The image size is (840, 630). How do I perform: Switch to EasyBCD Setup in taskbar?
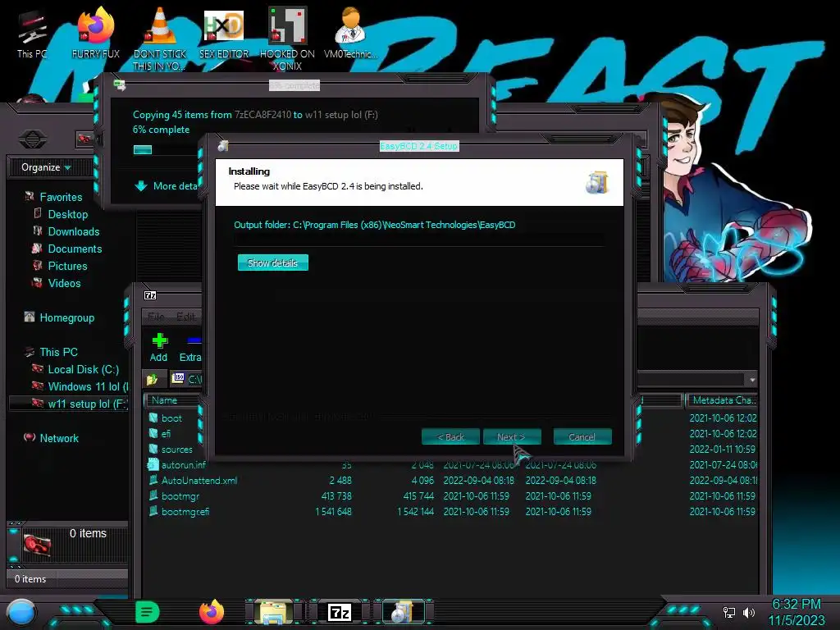coord(403,612)
